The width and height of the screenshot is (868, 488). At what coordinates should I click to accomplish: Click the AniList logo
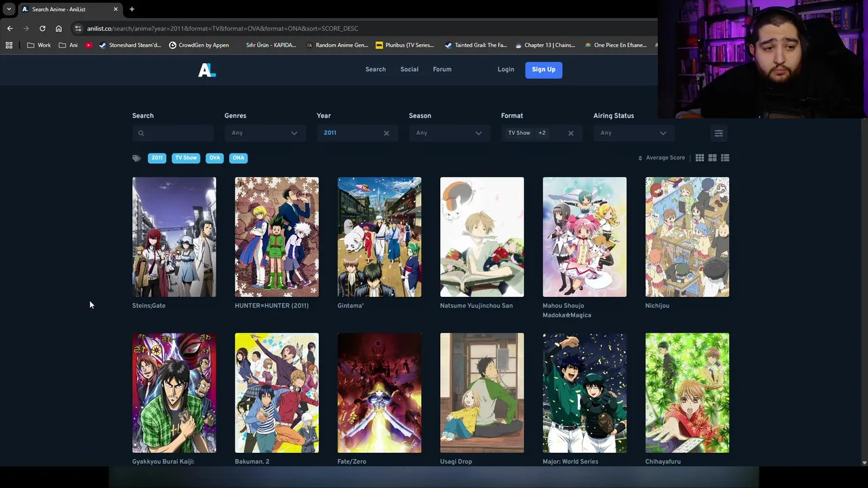point(207,70)
